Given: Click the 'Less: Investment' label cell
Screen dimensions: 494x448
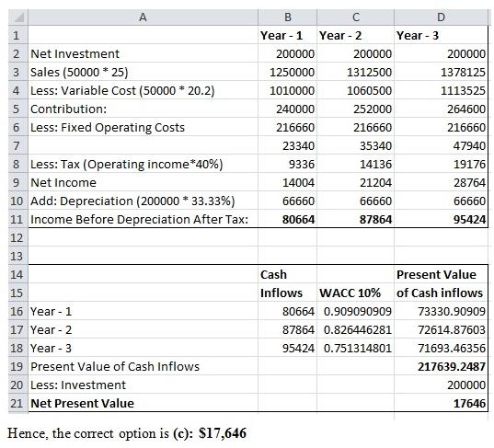Looking at the screenshot, I should [143, 385].
